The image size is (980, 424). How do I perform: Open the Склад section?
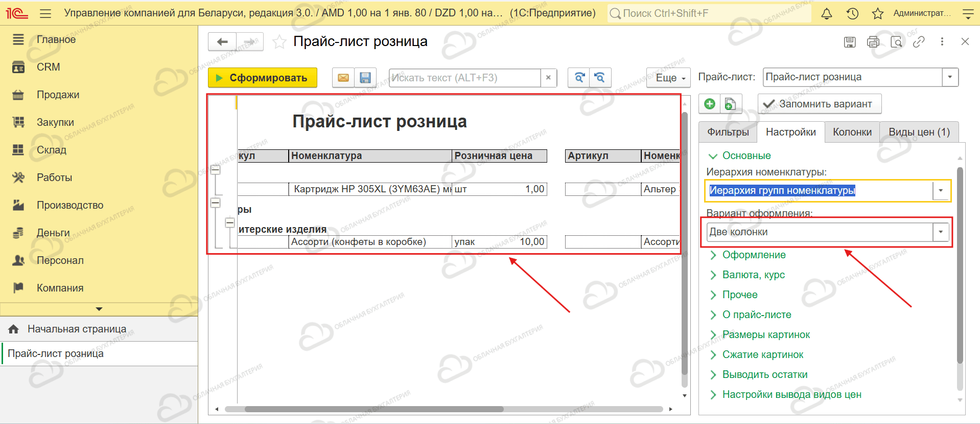52,150
